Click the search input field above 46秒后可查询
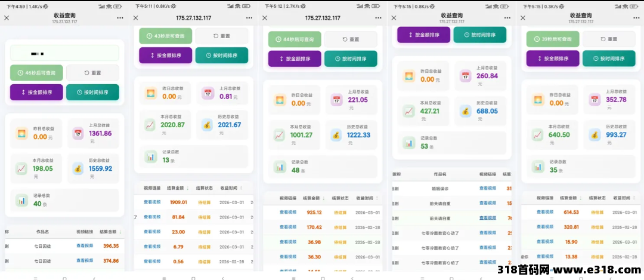644x280 pixels. point(64,53)
